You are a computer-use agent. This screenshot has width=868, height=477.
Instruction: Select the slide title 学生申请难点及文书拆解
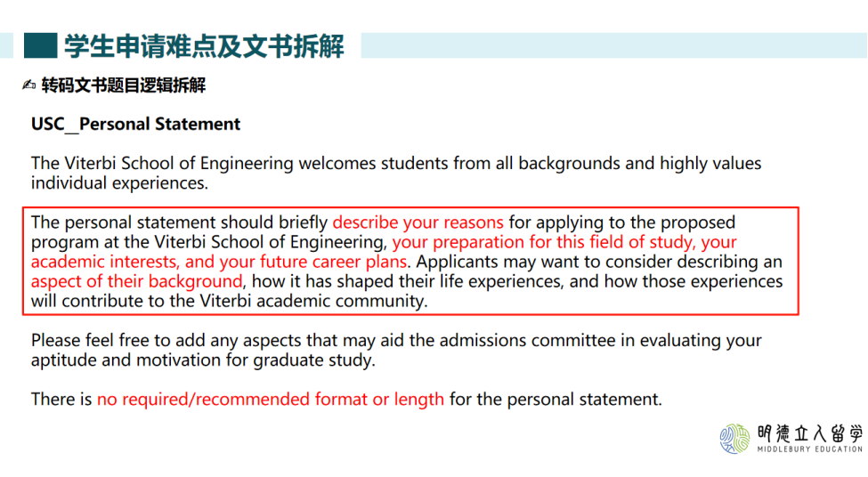(x=204, y=45)
